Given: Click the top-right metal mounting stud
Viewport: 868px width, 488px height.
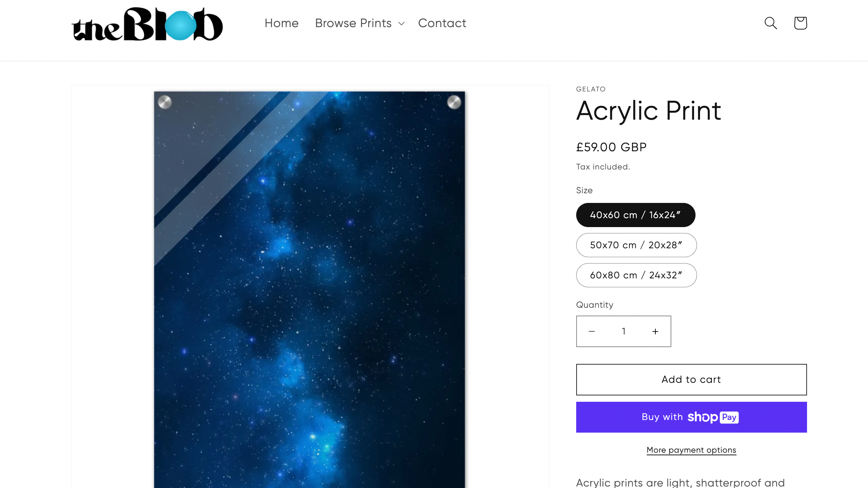Looking at the screenshot, I should click(454, 102).
